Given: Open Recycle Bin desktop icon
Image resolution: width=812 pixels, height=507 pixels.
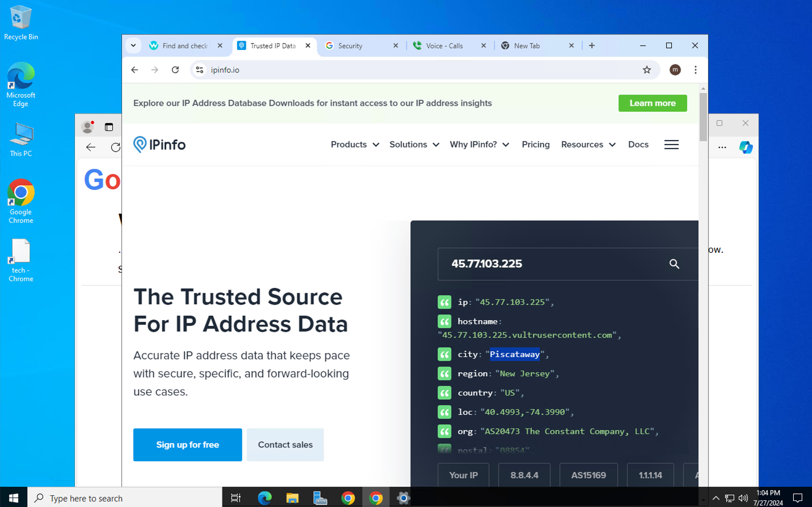Looking at the screenshot, I should point(21,22).
